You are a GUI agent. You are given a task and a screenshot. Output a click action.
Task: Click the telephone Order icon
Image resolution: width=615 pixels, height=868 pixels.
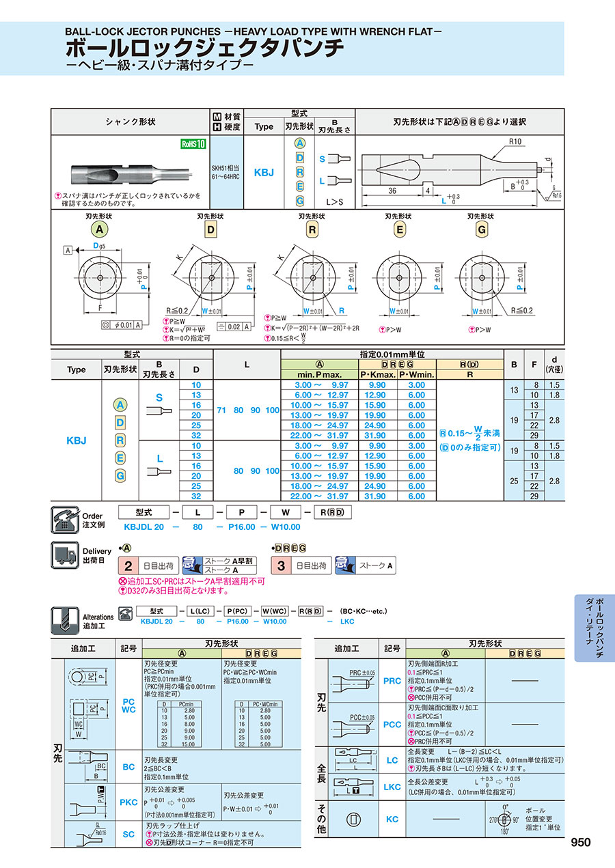[66, 519]
